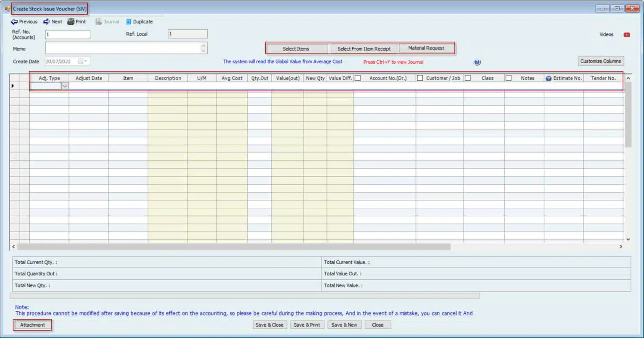Click the 'Total Value Out. :' label
This screenshot has width=644, height=338.
(x=343, y=273)
